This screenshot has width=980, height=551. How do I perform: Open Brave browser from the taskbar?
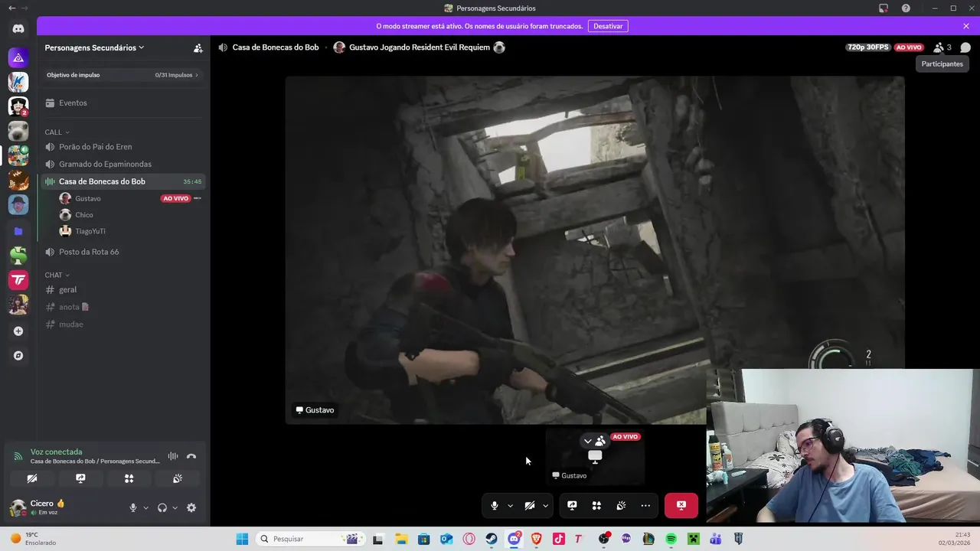(536, 539)
